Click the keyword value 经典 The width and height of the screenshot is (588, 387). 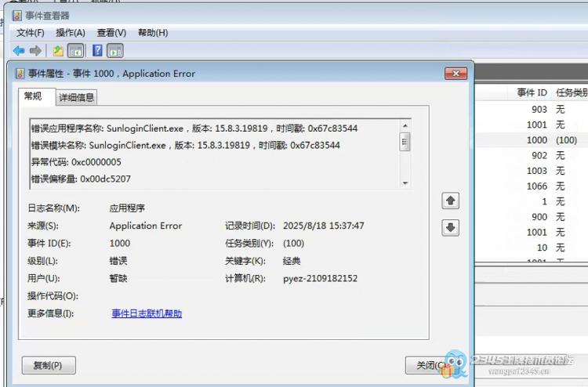[292, 261]
